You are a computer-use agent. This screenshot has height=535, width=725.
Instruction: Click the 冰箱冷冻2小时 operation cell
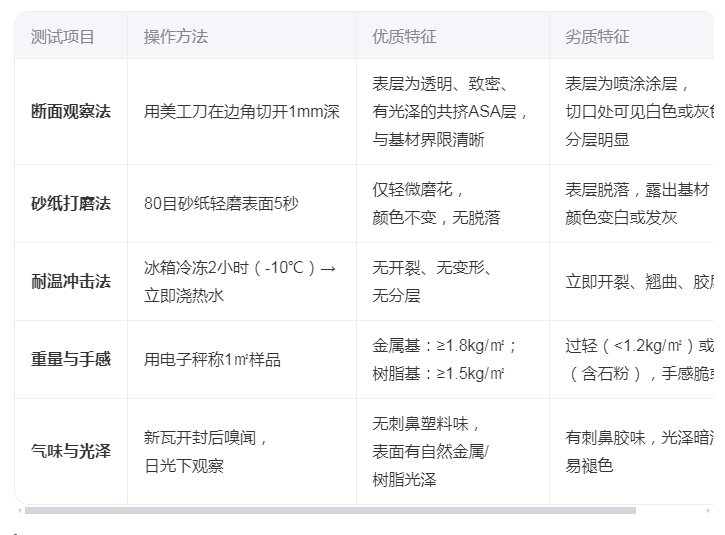coord(240,282)
